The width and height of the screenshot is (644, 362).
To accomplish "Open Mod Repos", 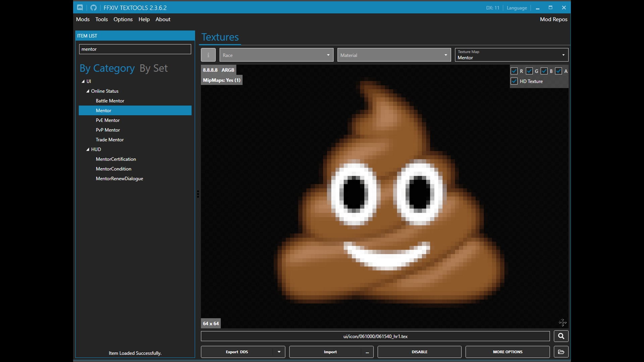I will [x=554, y=19].
